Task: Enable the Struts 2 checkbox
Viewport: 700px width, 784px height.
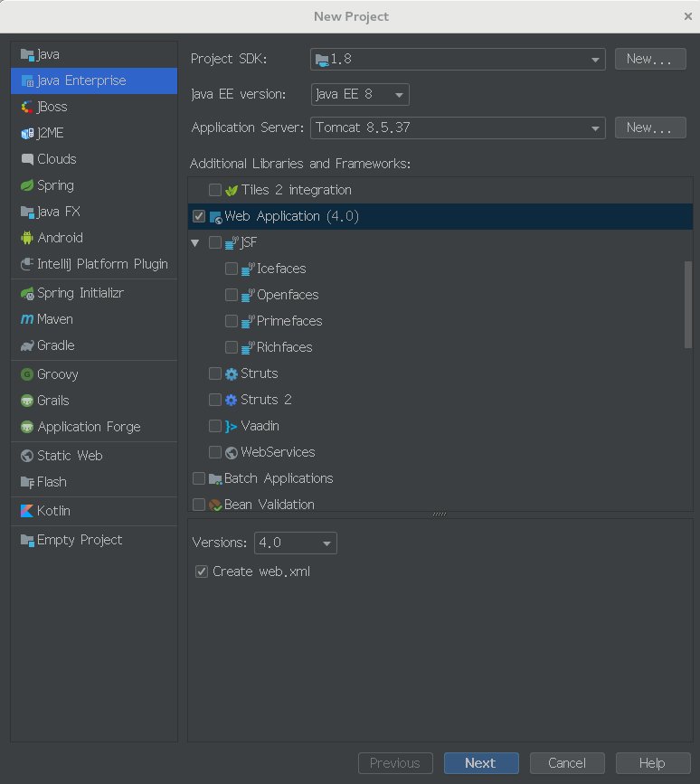Action: [x=215, y=400]
